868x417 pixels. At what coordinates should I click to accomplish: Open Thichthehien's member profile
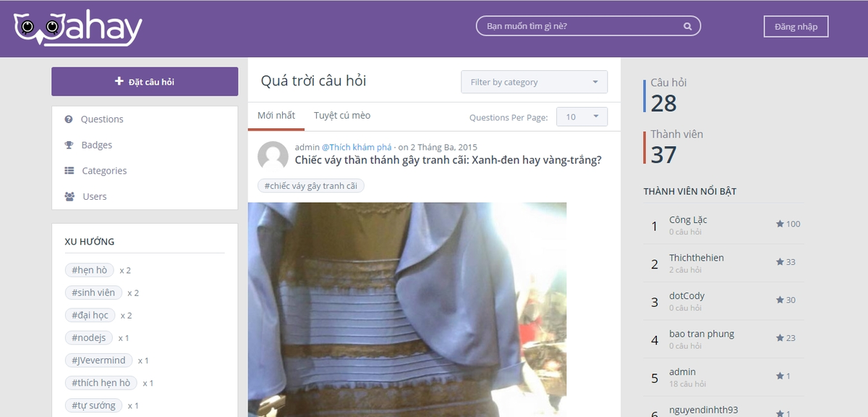click(x=697, y=258)
